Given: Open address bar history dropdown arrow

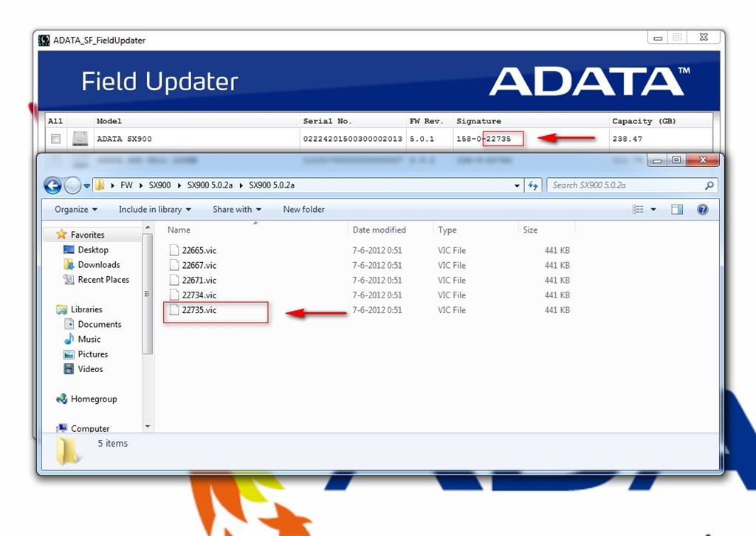Looking at the screenshot, I should 517,185.
